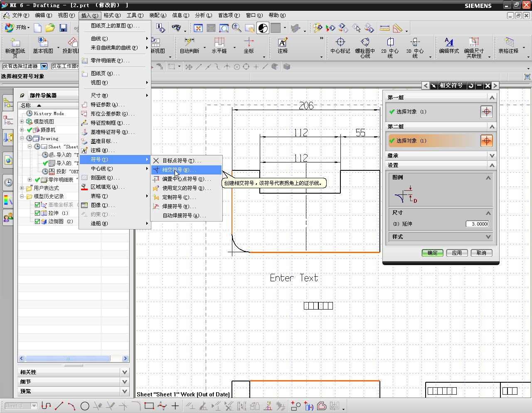Open the Roles sidebar tab icon

pyautogui.click(x=8, y=217)
